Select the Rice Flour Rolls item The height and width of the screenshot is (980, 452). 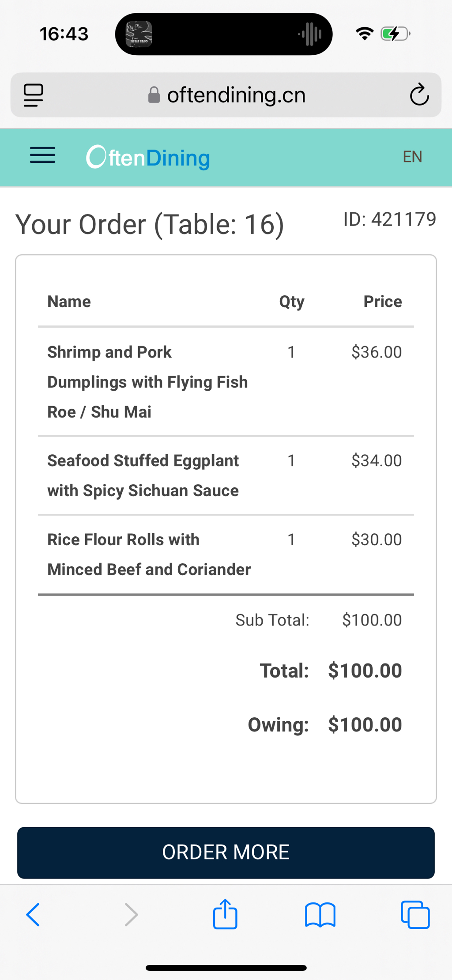pos(149,554)
